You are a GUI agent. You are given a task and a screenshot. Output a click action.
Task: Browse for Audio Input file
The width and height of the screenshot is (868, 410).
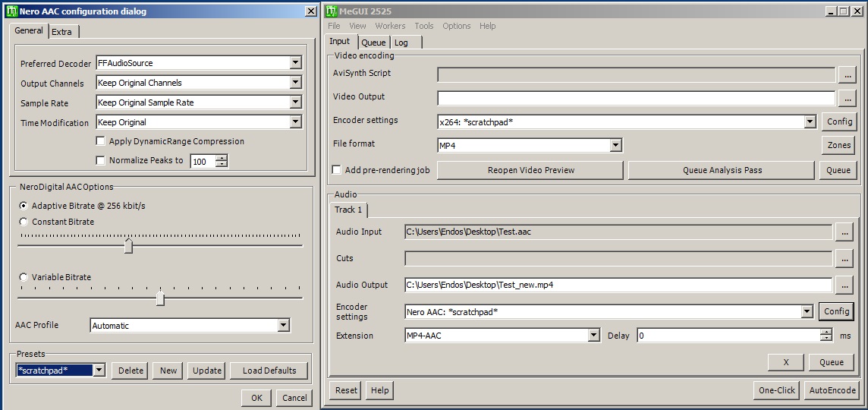click(844, 232)
